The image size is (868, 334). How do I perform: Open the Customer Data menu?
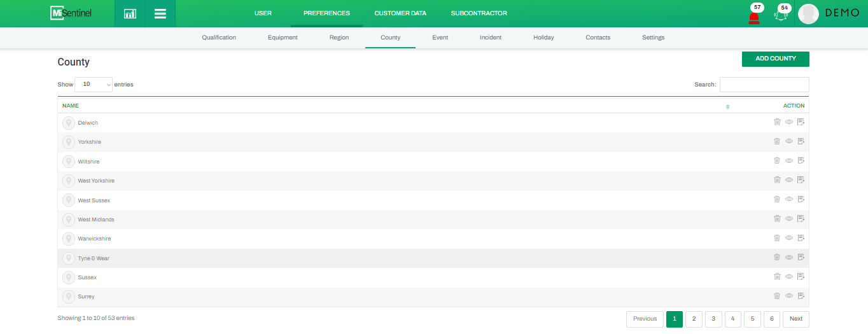coord(400,13)
